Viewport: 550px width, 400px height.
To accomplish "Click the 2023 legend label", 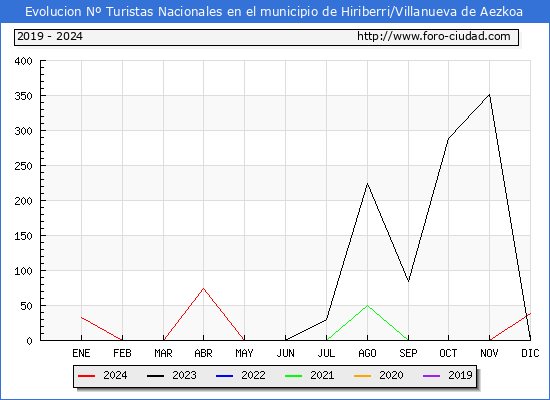I will tap(184, 375).
